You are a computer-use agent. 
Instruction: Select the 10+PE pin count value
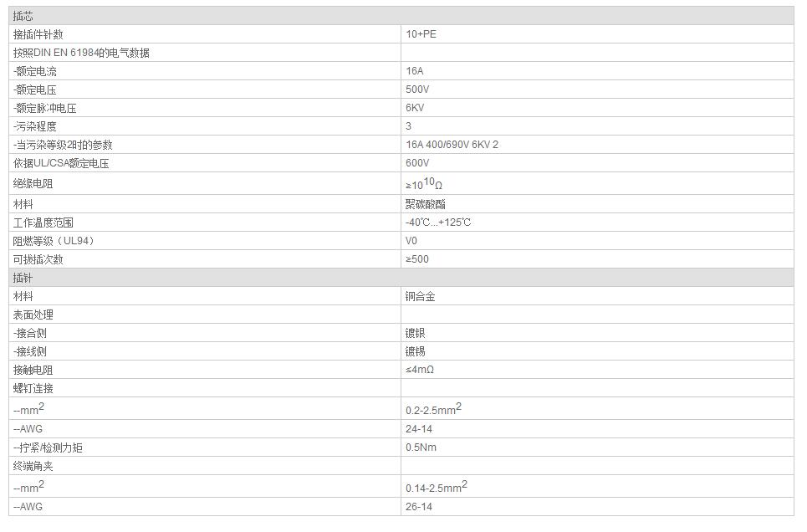(x=421, y=34)
